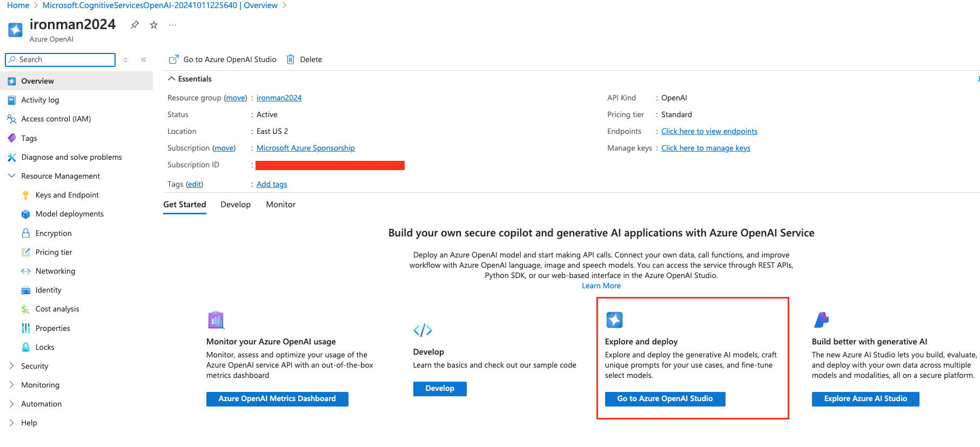Open Keys and Endpoint label in sidebar

(x=68, y=195)
